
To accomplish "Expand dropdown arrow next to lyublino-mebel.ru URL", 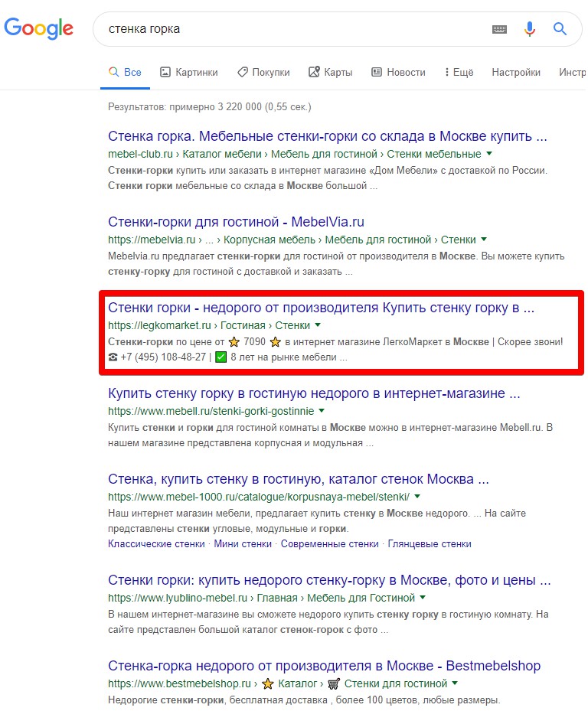I will pos(423,598).
